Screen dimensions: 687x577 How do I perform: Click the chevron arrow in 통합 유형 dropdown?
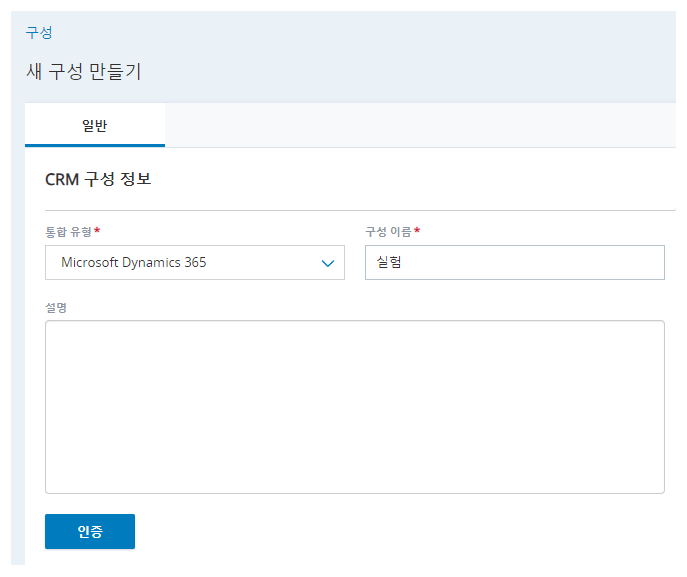[328, 263]
